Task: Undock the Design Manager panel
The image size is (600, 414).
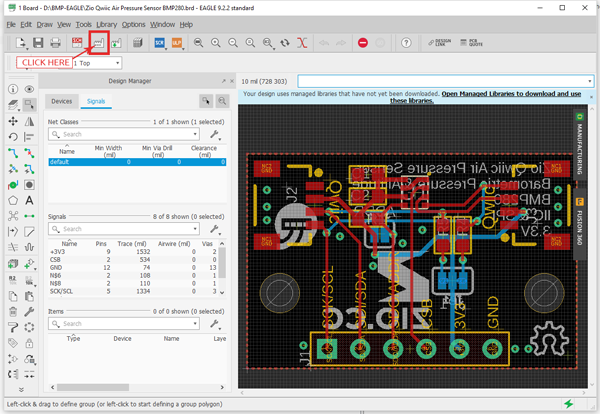Action: [x=223, y=81]
